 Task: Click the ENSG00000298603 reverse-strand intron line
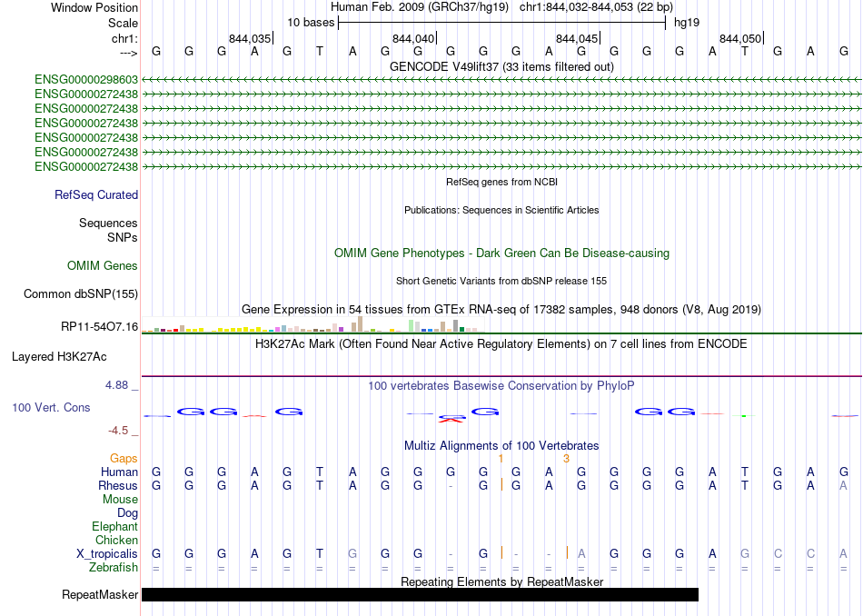(x=501, y=80)
